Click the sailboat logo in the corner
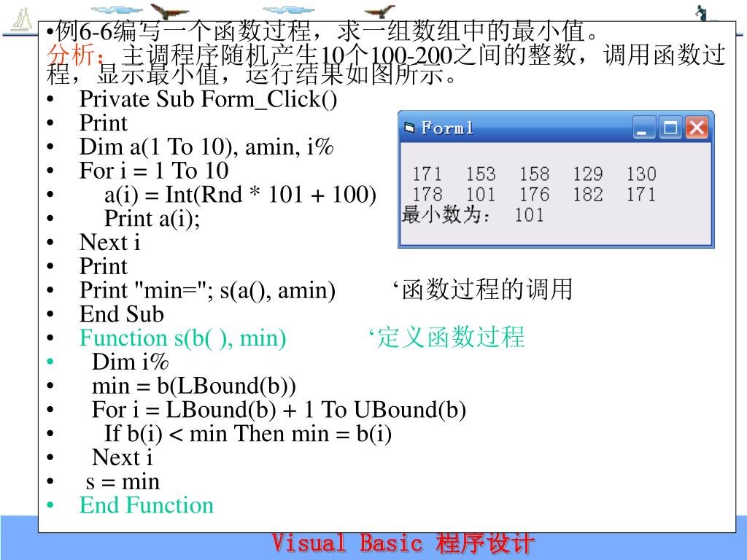The width and height of the screenshot is (747, 560). click(x=21, y=20)
